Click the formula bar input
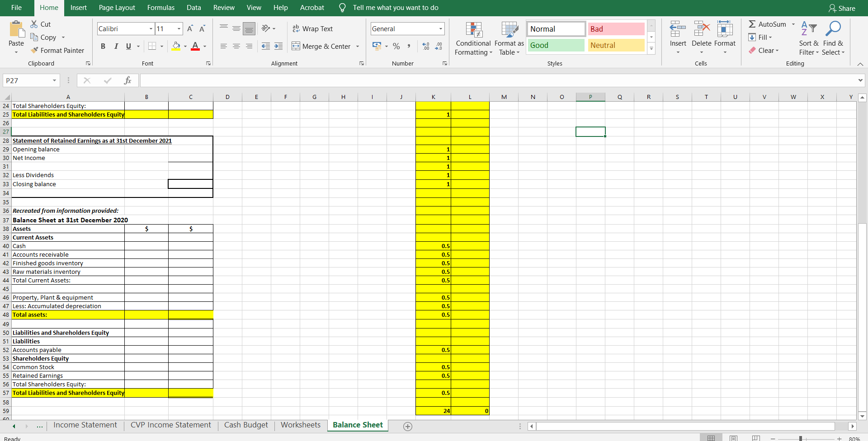868x441 pixels. 499,80
